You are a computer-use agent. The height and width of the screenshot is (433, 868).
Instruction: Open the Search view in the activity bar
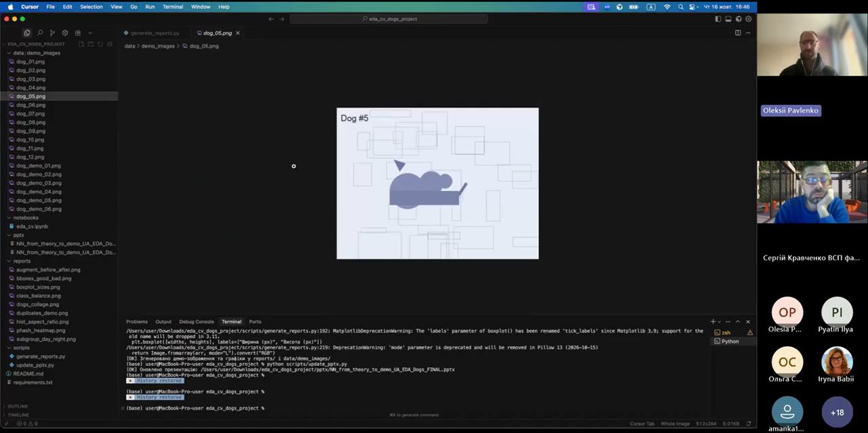[39, 33]
